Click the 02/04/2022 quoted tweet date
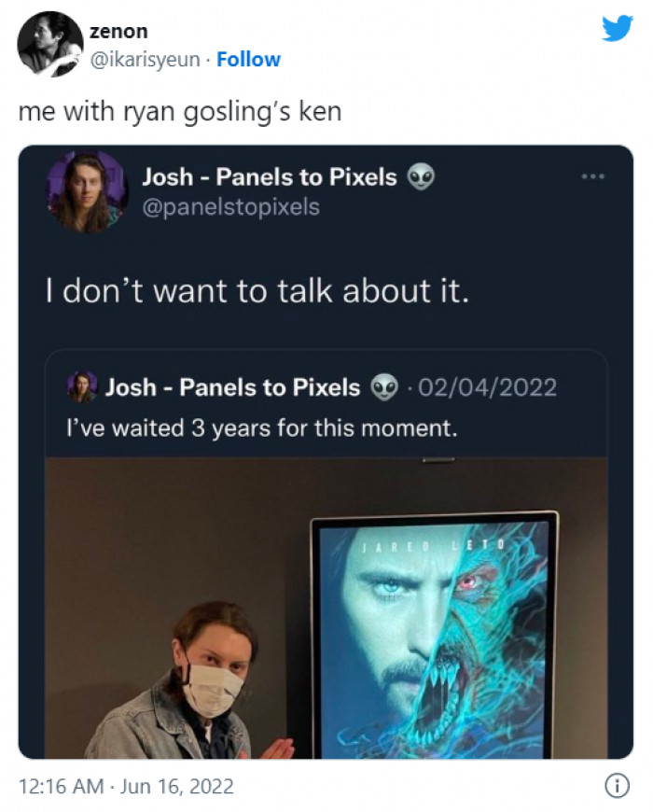Image resolution: width=653 pixels, height=812 pixels. (485, 386)
